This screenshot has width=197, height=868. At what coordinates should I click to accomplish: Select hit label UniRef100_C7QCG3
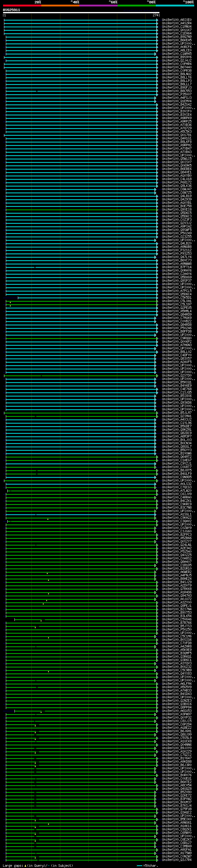[x=177, y=487]
